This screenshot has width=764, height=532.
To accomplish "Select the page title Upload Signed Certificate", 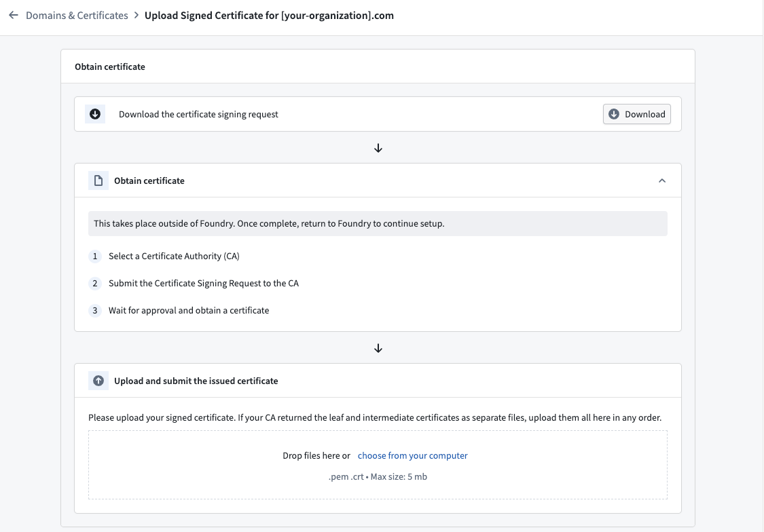I will 269,15.
